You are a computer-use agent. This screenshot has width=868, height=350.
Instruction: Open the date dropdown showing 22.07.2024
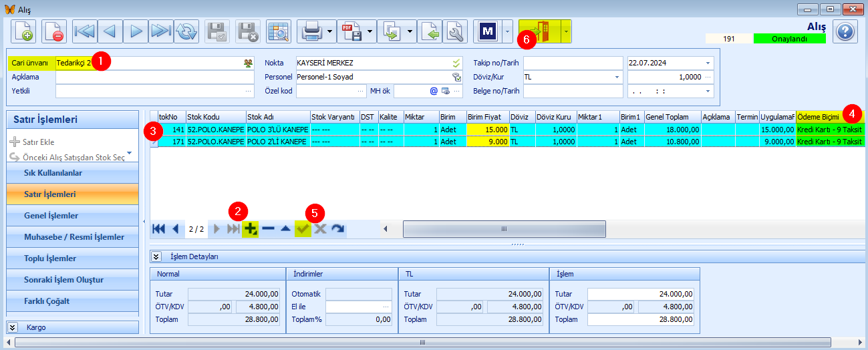(x=708, y=63)
